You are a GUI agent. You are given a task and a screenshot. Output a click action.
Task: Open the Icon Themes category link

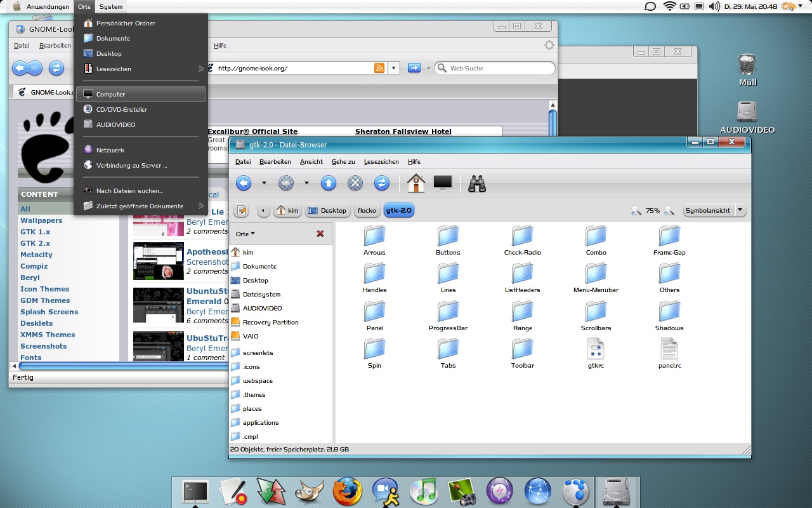click(x=45, y=289)
